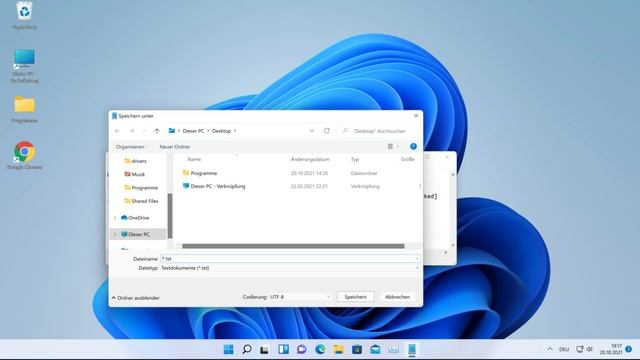
Task: Open the Codierung UTF-8 dropdown
Action: pos(300,297)
